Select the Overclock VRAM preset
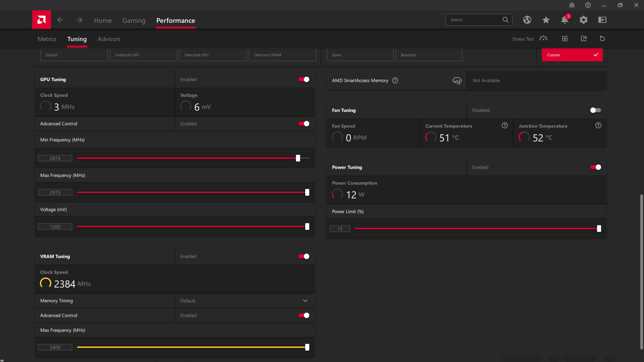 [x=282, y=55]
